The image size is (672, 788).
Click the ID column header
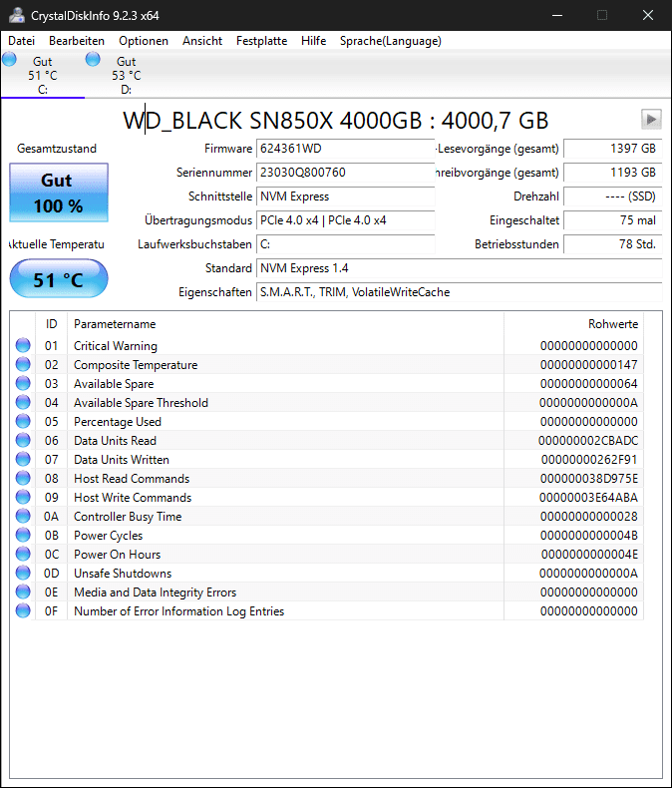tap(51, 324)
